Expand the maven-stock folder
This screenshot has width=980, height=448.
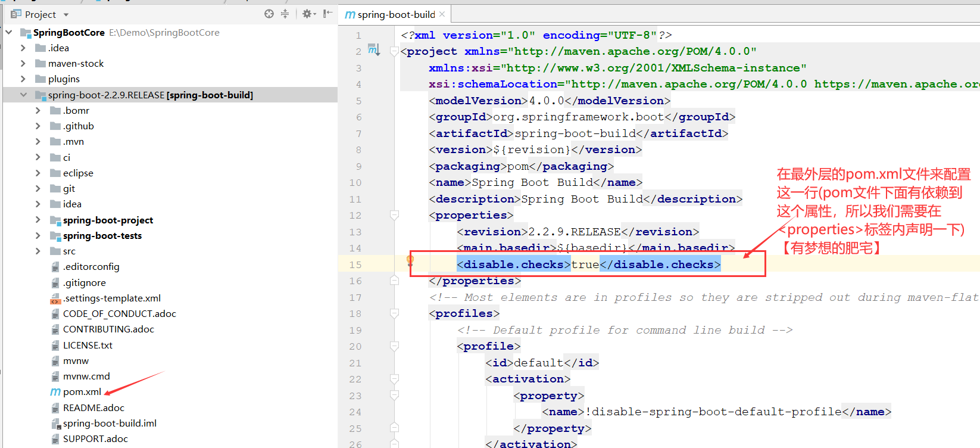point(23,63)
